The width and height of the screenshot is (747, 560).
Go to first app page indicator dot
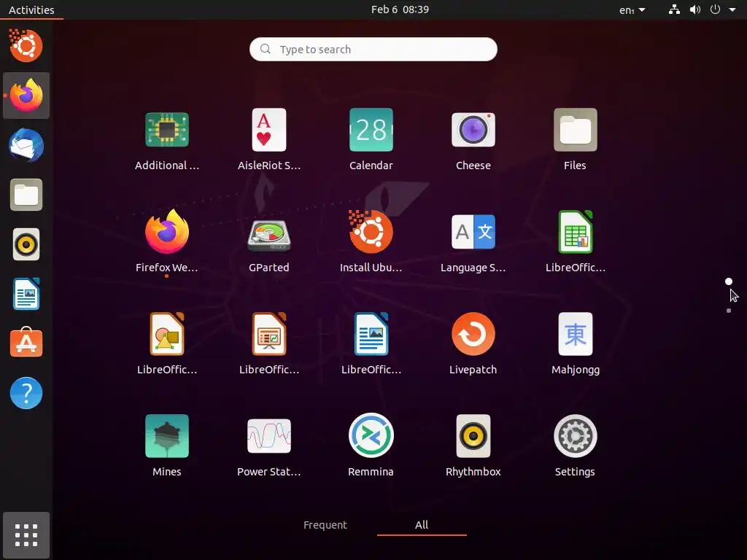(x=729, y=281)
